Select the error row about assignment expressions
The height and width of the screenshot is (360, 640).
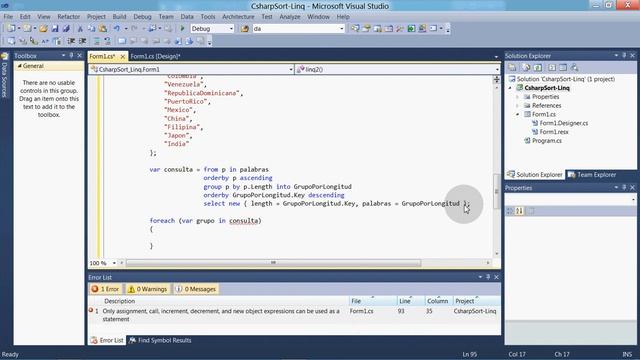tap(294, 315)
